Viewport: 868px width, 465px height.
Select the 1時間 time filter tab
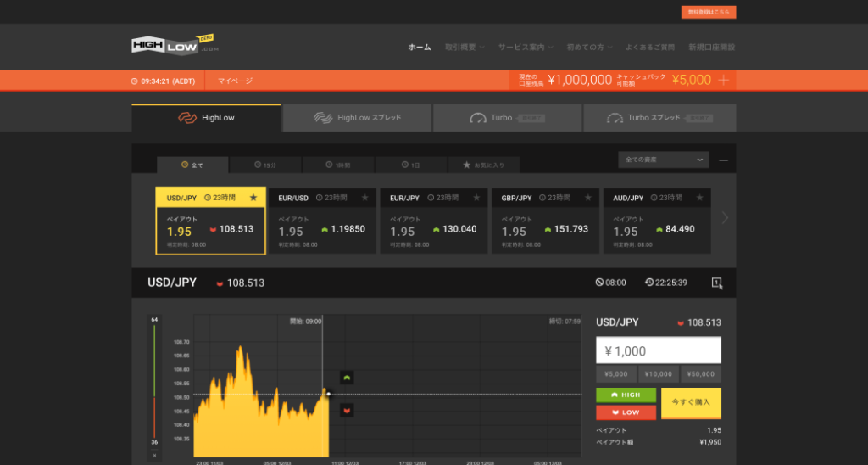pyautogui.click(x=338, y=165)
